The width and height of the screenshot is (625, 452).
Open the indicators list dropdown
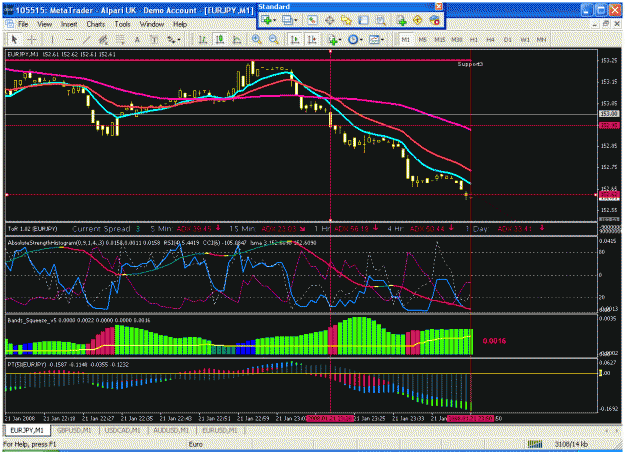334,39
